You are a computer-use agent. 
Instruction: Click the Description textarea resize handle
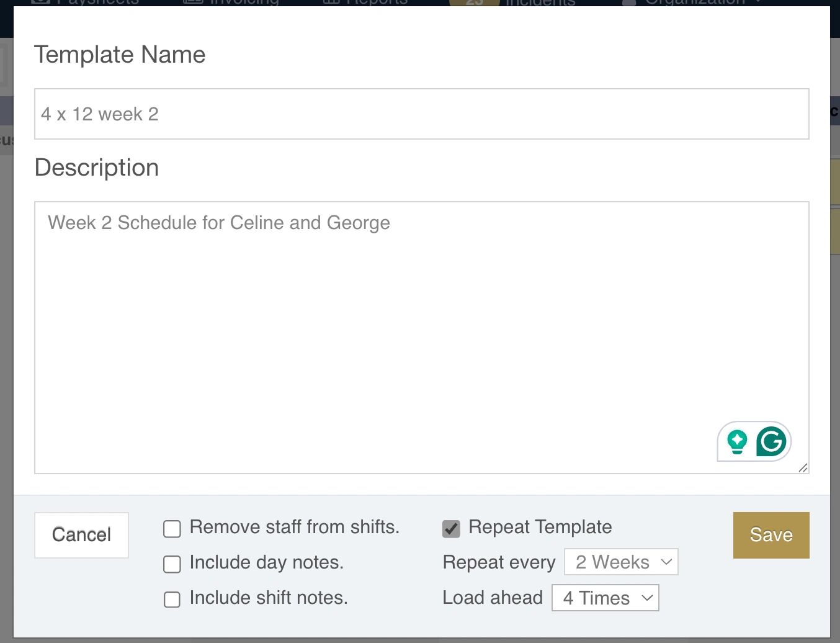coord(803,468)
